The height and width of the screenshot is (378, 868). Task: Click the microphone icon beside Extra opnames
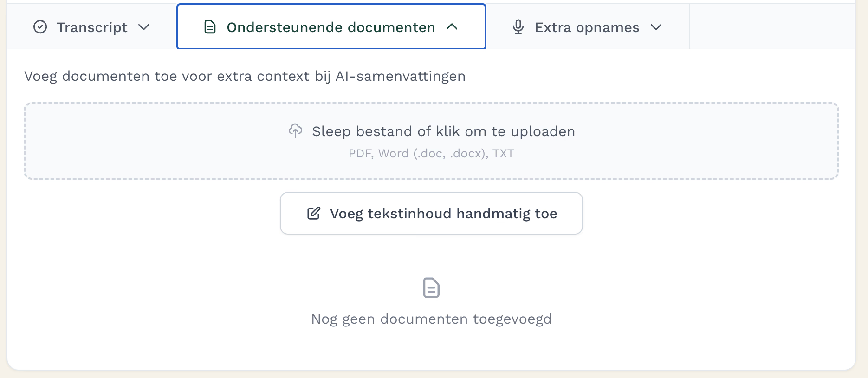(x=518, y=27)
